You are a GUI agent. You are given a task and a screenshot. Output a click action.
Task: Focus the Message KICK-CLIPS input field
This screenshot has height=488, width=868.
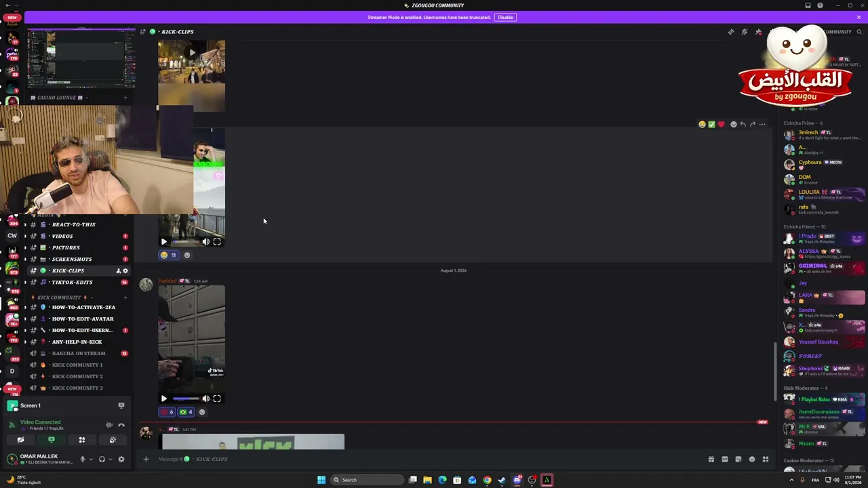click(427, 459)
